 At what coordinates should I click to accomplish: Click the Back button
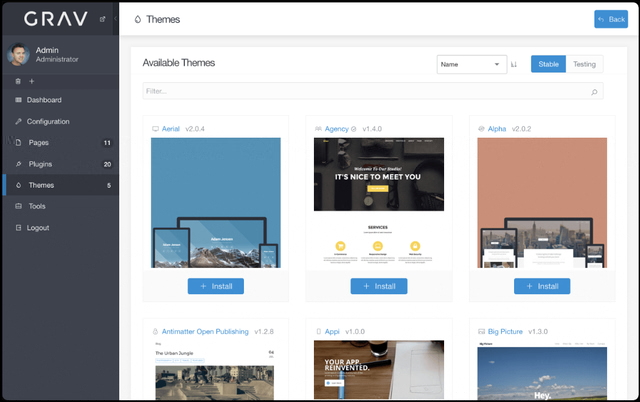(611, 19)
